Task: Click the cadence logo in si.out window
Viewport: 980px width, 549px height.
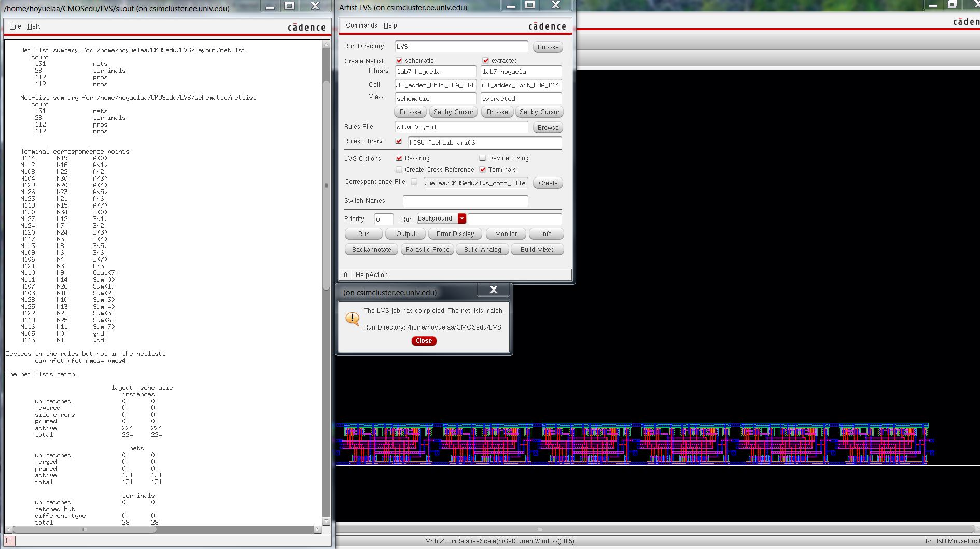Action: pos(306,28)
